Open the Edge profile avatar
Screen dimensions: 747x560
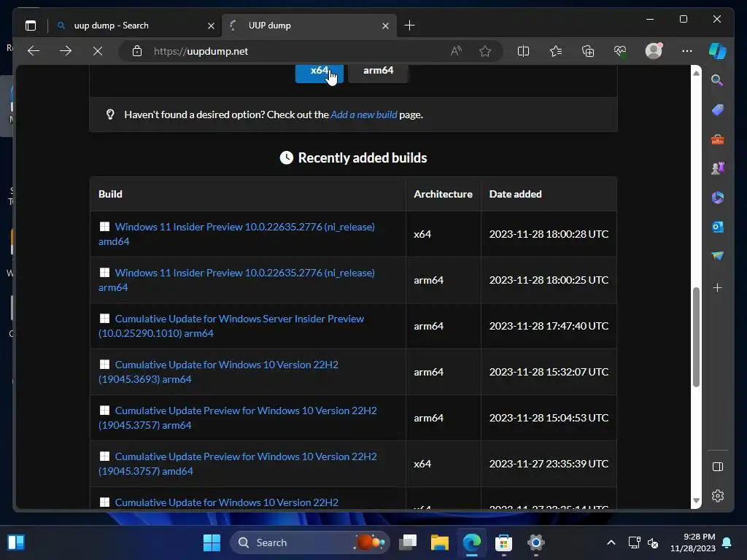tap(654, 51)
